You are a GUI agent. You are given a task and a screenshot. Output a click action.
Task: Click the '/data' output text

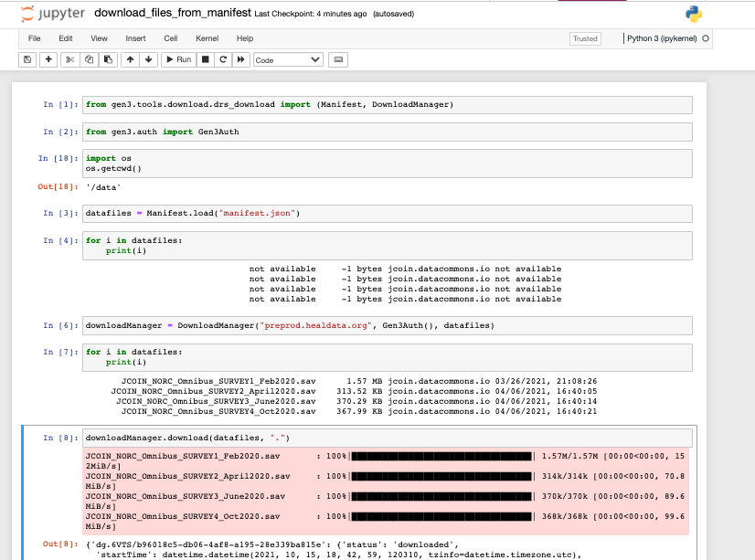pyautogui.click(x=103, y=187)
